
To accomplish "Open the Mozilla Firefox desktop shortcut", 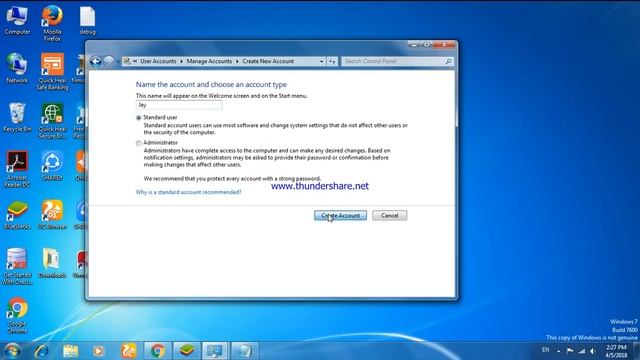I will [52, 23].
